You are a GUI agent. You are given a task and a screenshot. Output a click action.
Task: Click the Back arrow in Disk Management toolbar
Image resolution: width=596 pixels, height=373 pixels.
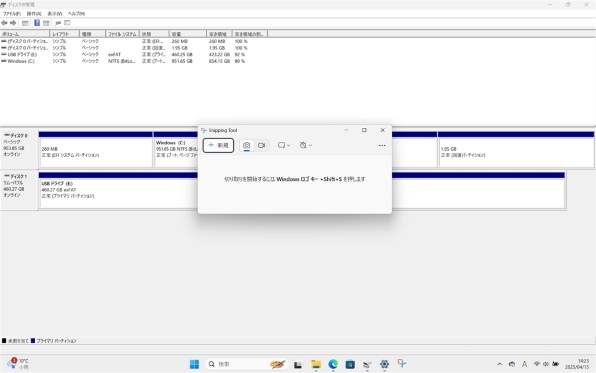5,23
